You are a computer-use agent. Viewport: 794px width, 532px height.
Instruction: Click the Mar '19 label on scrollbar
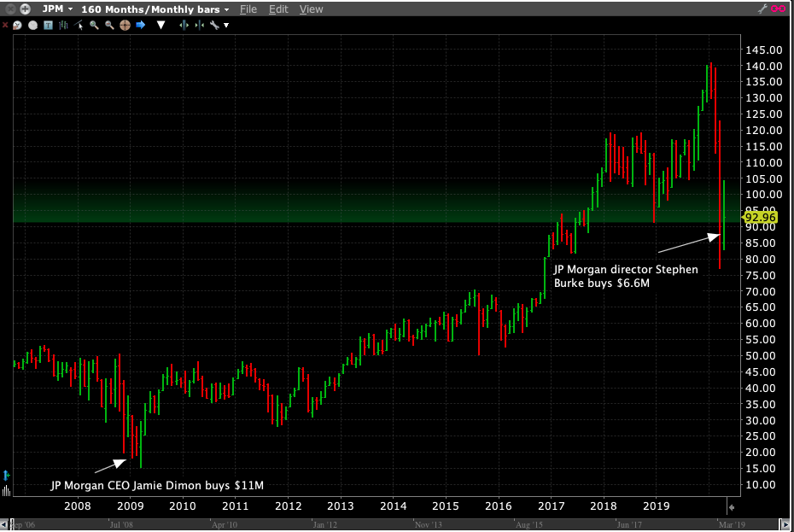click(x=733, y=524)
